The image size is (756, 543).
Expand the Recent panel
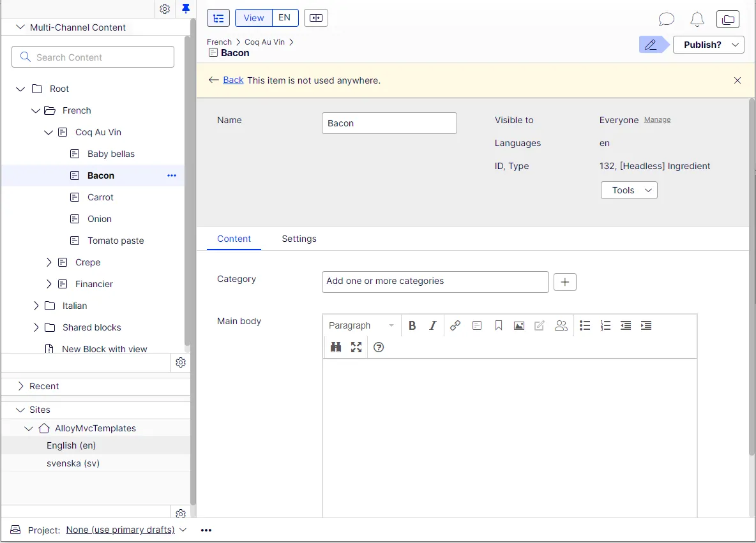(x=20, y=386)
